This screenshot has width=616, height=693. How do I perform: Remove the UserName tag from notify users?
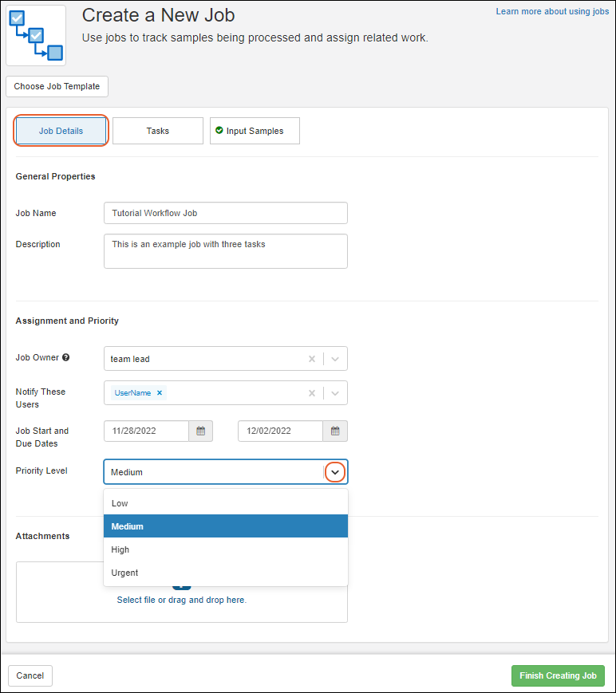[x=160, y=393]
